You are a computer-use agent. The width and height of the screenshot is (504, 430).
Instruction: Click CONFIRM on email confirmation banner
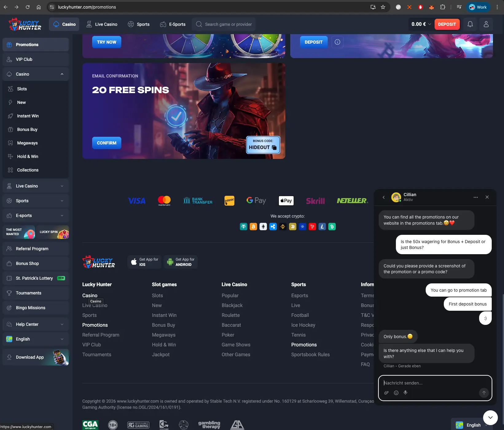107,143
